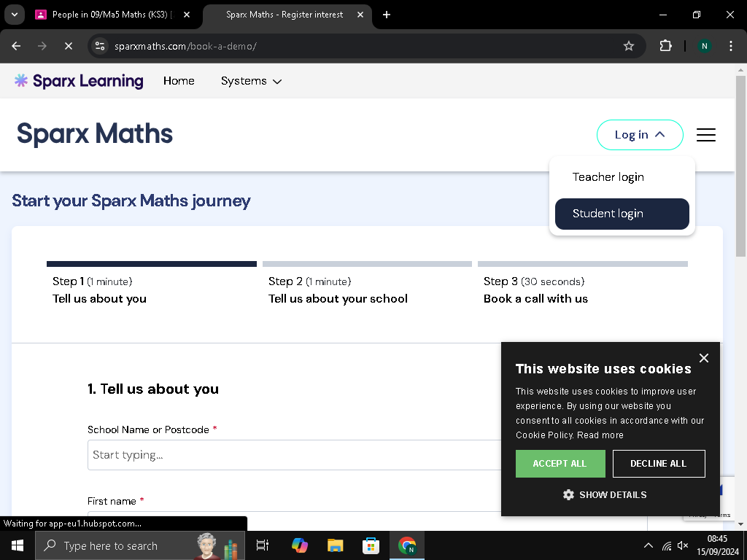This screenshot has width=747, height=560.
Task: Open the network Wi-Fi tray icon
Action: (667, 545)
